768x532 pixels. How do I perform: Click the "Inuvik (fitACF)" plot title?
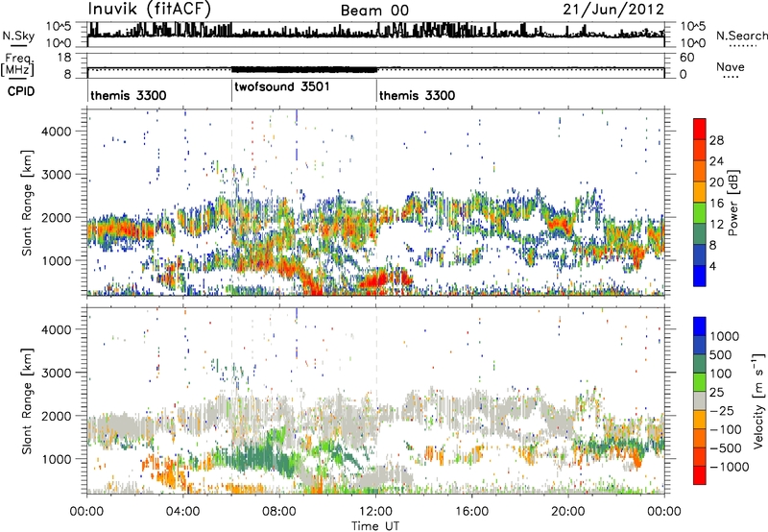click(x=149, y=10)
